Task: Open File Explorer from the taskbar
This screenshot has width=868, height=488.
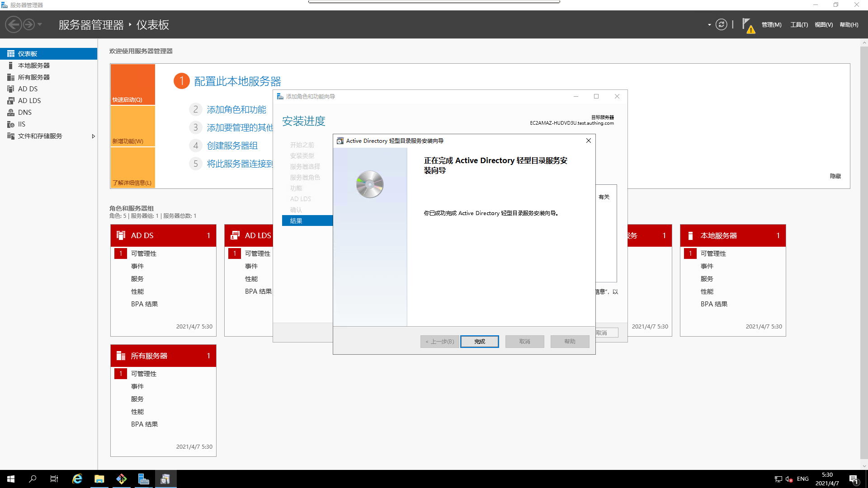Action: 99,479
